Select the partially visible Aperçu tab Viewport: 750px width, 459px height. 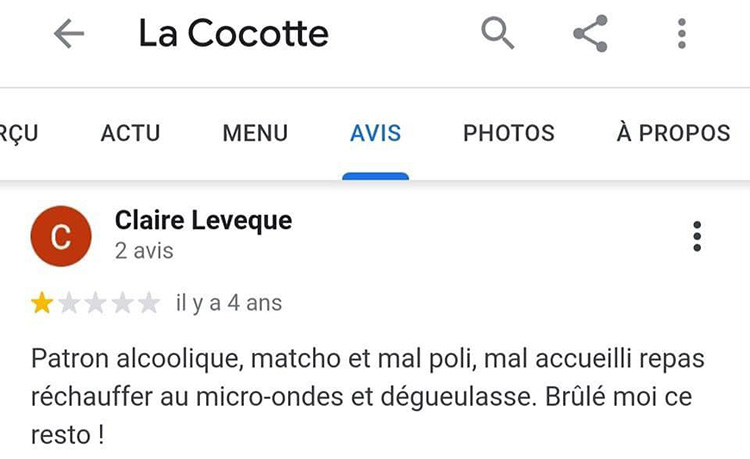[18, 133]
